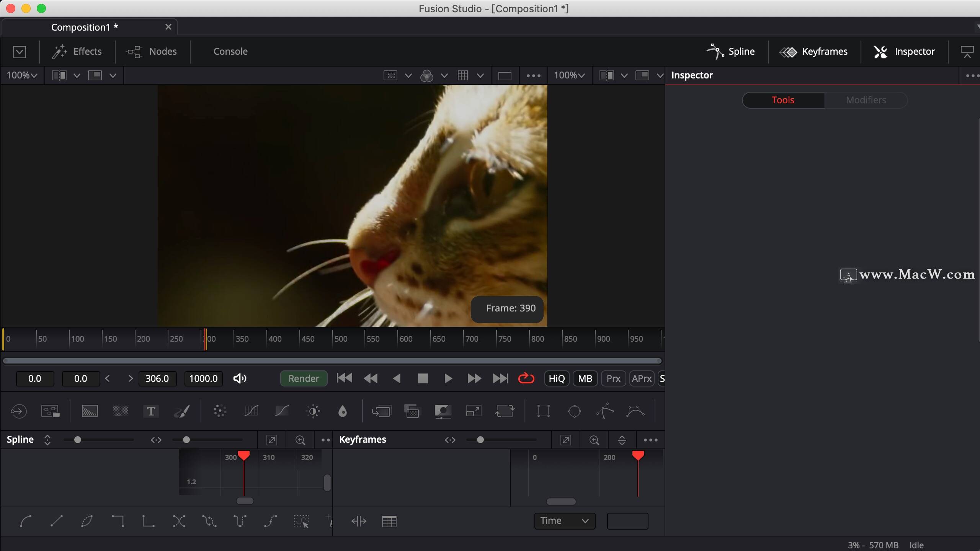Play the composition in reverse
980x551 pixels.
point(397,378)
